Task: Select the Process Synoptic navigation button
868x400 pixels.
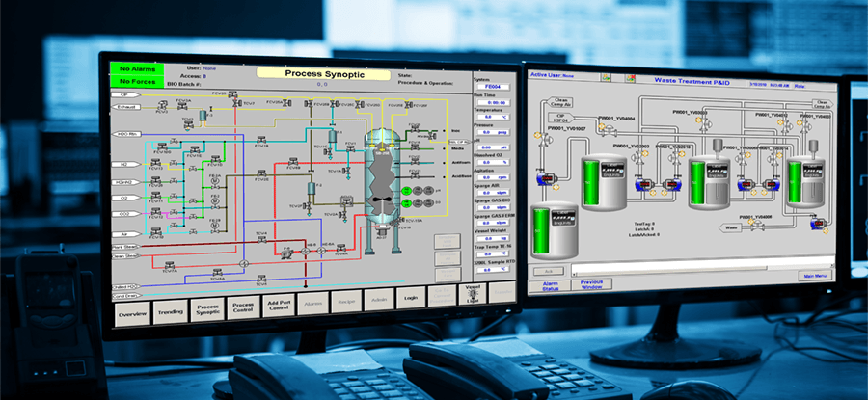Action: point(207,309)
